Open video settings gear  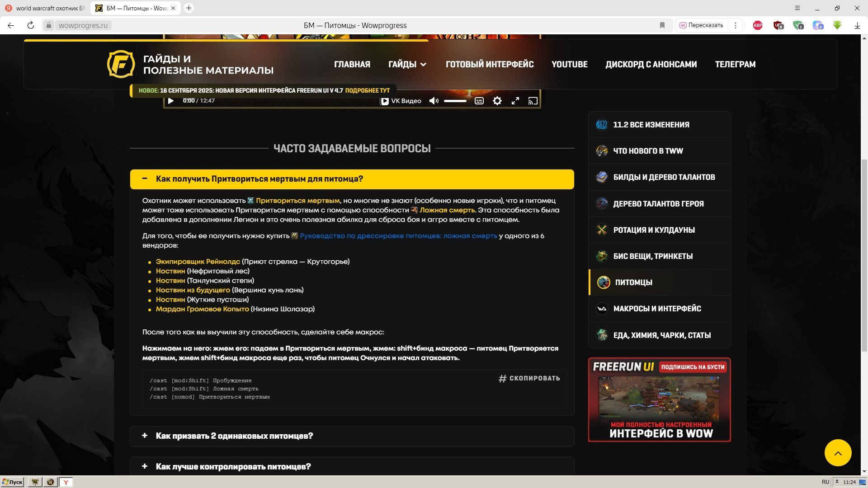point(497,101)
